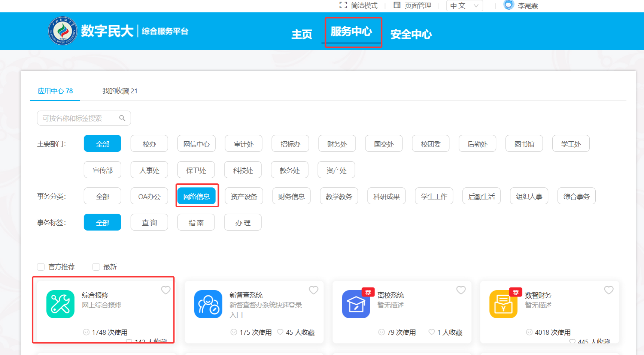Click the user avatar icon beside 李昆霖
This screenshot has width=644, height=355.
[x=508, y=5]
